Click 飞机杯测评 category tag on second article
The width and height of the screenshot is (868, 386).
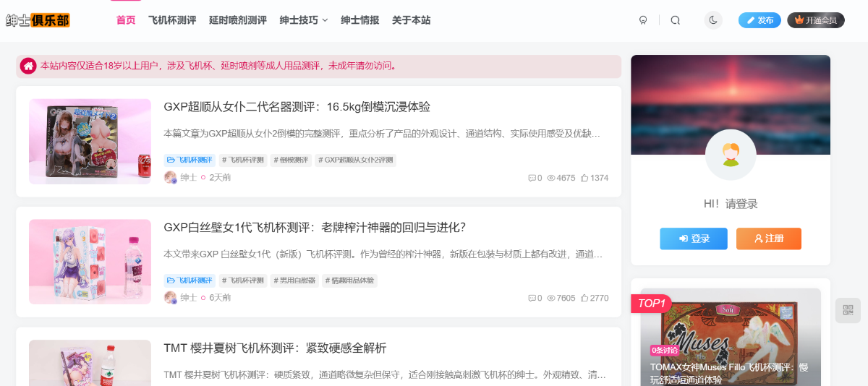pos(190,280)
